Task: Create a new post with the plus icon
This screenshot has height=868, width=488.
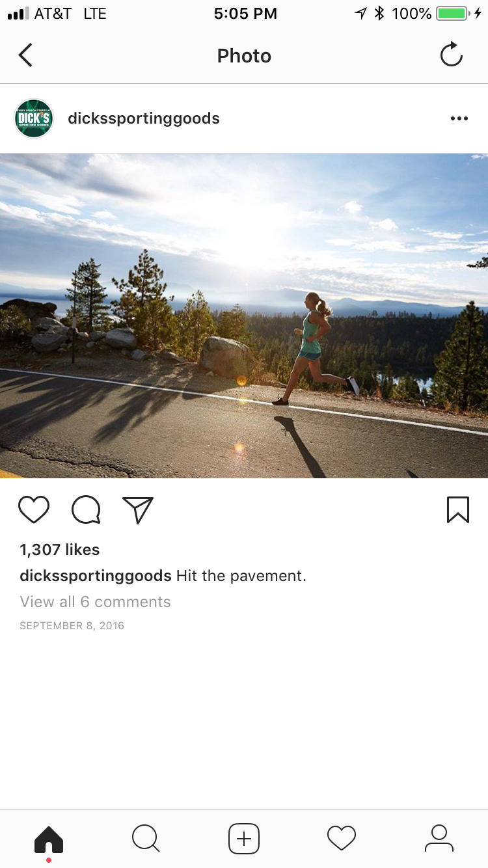Action: (244, 839)
